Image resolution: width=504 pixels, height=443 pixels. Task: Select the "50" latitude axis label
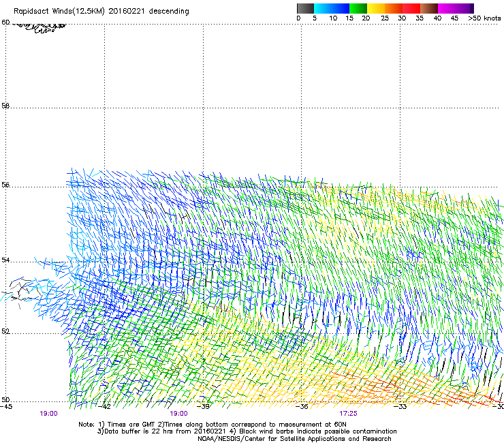tap(5, 399)
